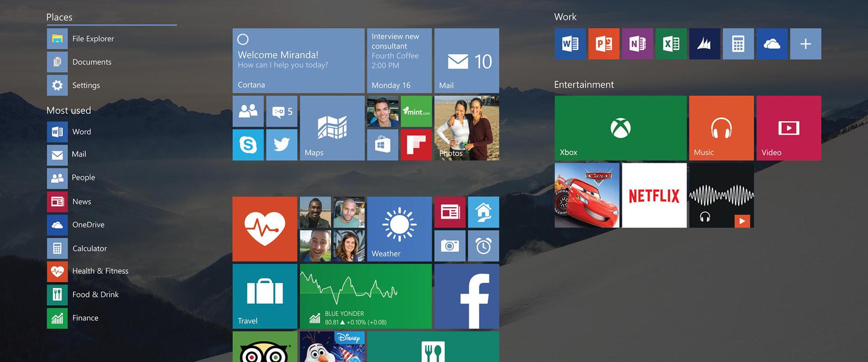Open Finance in Most used list
868x362 pixels.
pos(73,318)
